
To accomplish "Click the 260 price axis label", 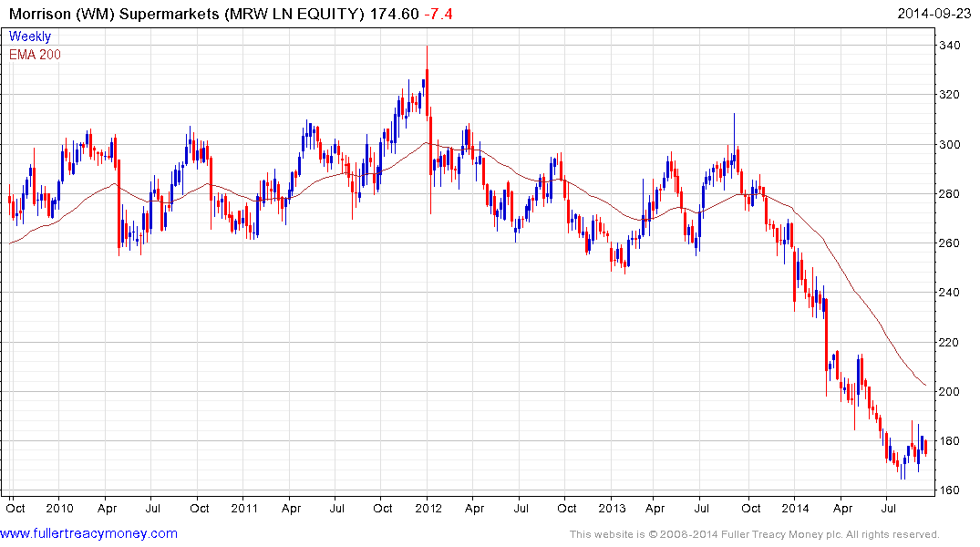I will click(x=949, y=243).
